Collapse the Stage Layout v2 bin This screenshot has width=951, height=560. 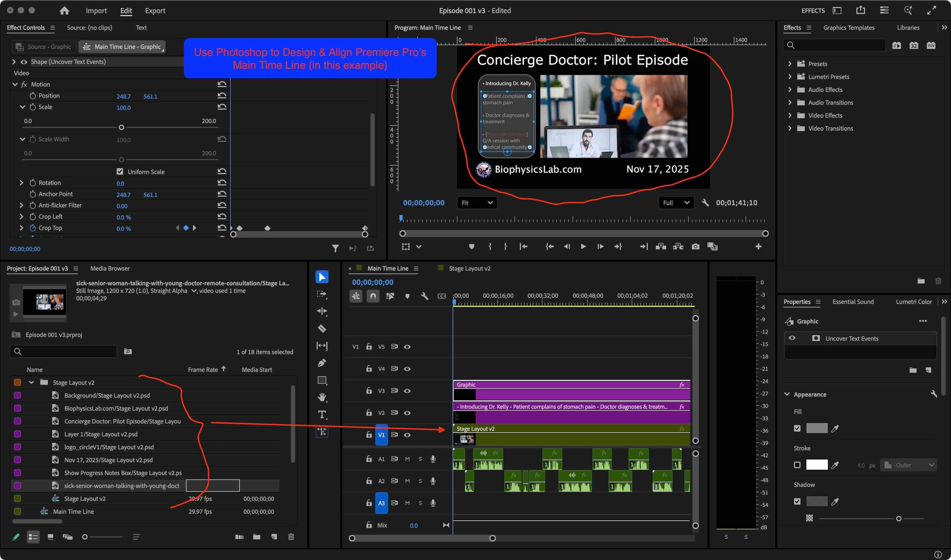[31, 382]
